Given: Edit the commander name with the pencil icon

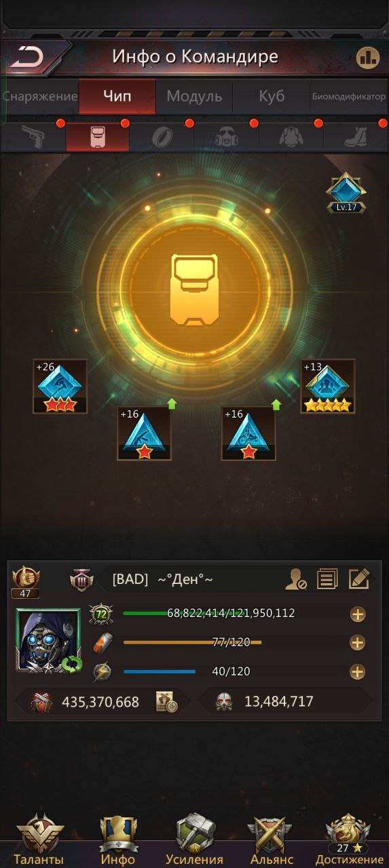Looking at the screenshot, I should (x=359, y=579).
